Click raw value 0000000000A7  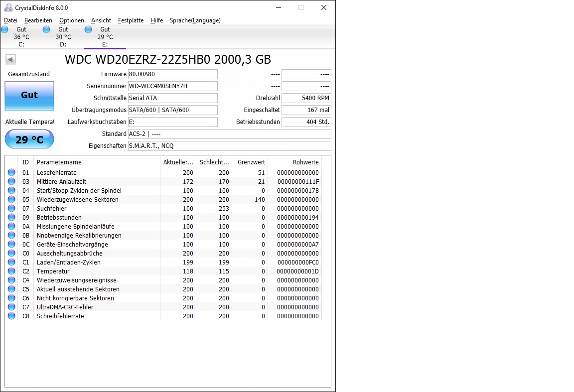(x=298, y=245)
